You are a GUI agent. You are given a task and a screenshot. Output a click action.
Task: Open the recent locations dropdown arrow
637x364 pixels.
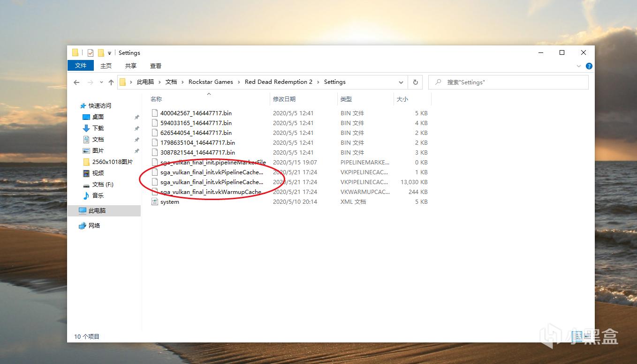(101, 82)
